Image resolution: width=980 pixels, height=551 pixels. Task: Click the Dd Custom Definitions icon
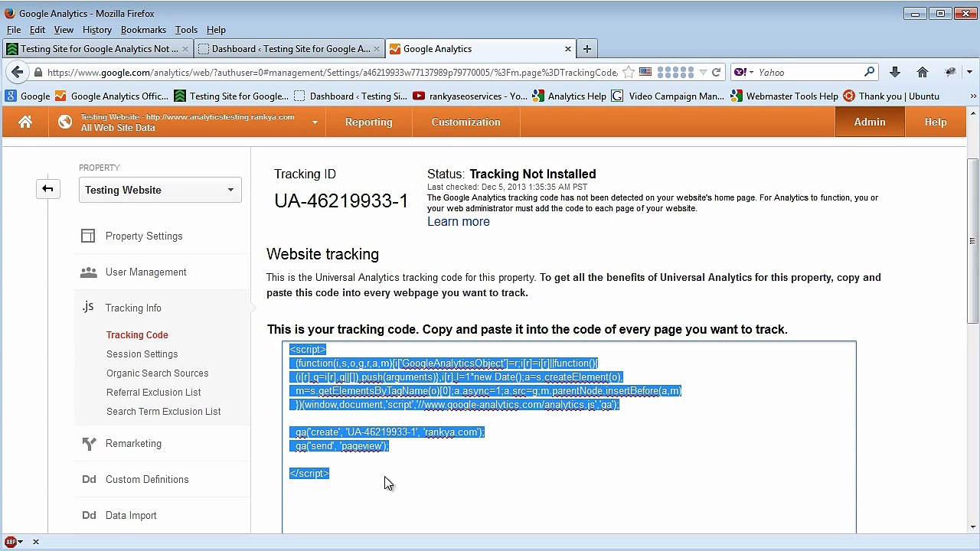point(89,479)
